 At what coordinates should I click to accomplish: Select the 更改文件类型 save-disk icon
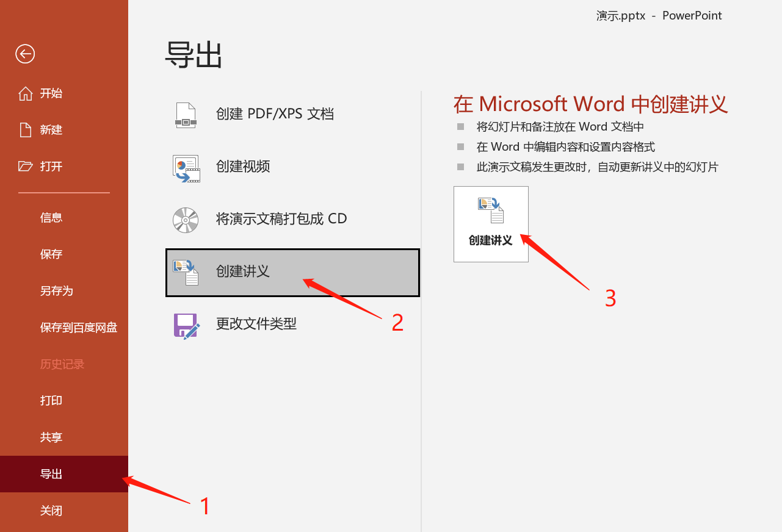click(186, 324)
